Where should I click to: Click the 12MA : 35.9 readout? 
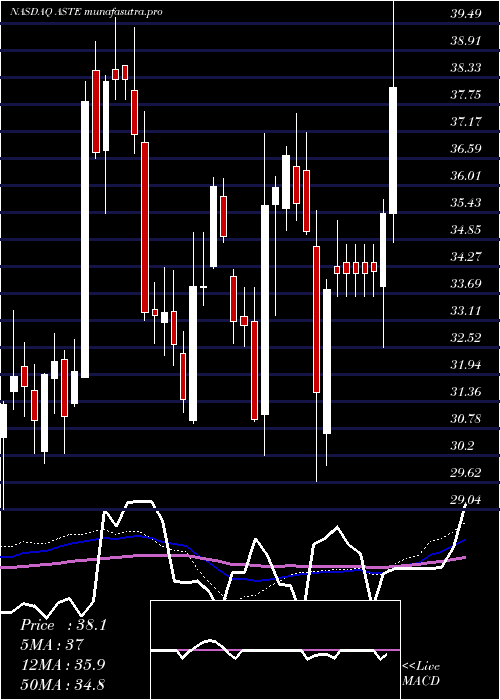click(62, 664)
